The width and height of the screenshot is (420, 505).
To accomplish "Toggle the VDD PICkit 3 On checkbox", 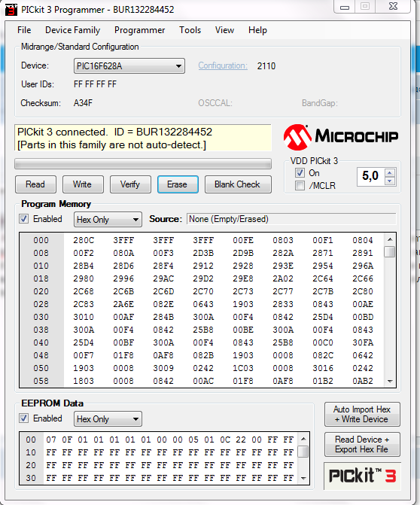I will coord(300,173).
